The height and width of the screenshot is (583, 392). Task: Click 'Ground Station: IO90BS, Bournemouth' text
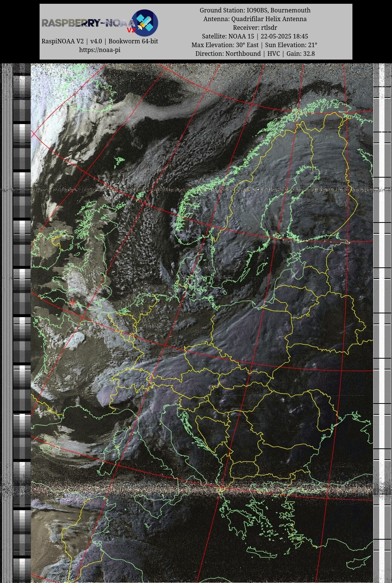(x=255, y=10)
